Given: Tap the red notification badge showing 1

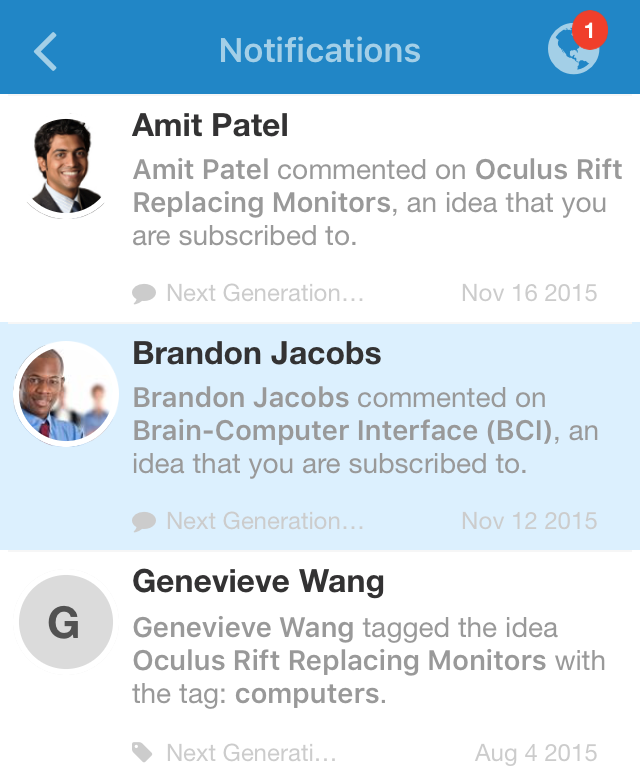Looking at the screenshot, I should click(x=590, y=30).
